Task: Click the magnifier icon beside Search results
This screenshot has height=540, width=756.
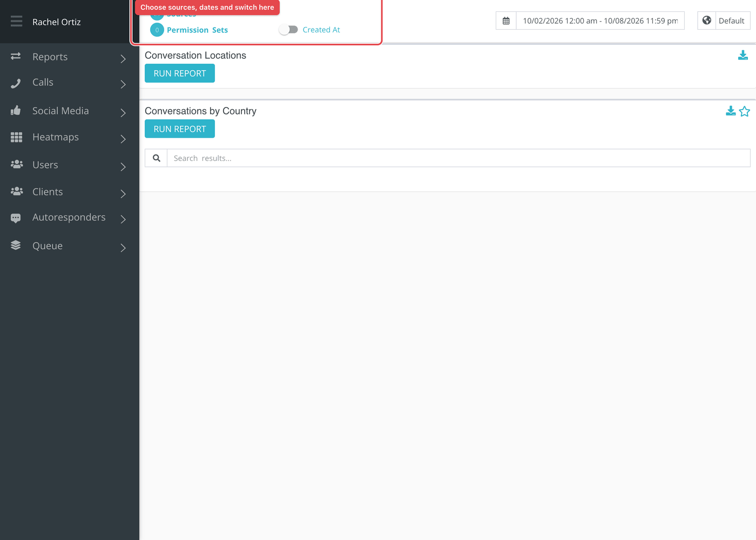Action: [x=157, y=158]
